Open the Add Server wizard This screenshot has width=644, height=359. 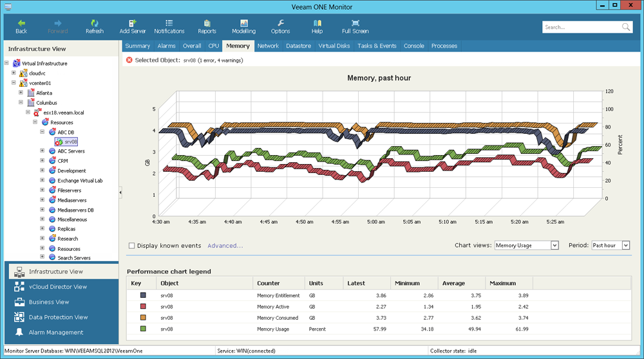tap(132, 26)
